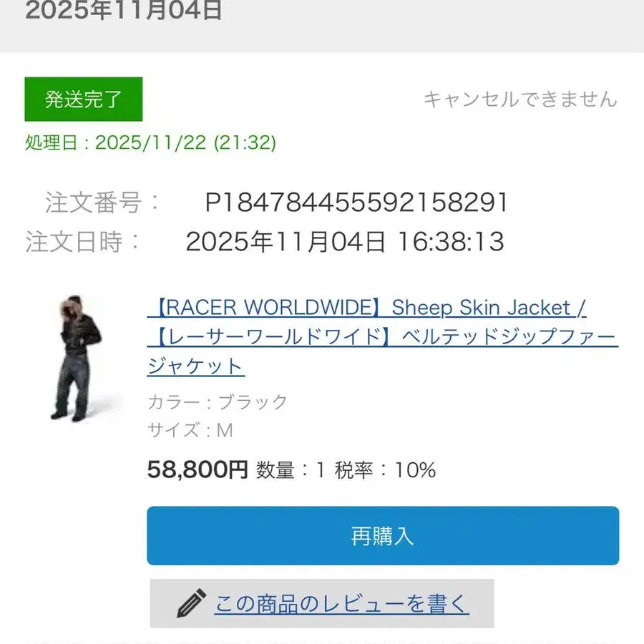Image resolution: width=644 pixels, height=644 pixels.
Task: Click the order timestamp 16:38:13
Action: 451,241
